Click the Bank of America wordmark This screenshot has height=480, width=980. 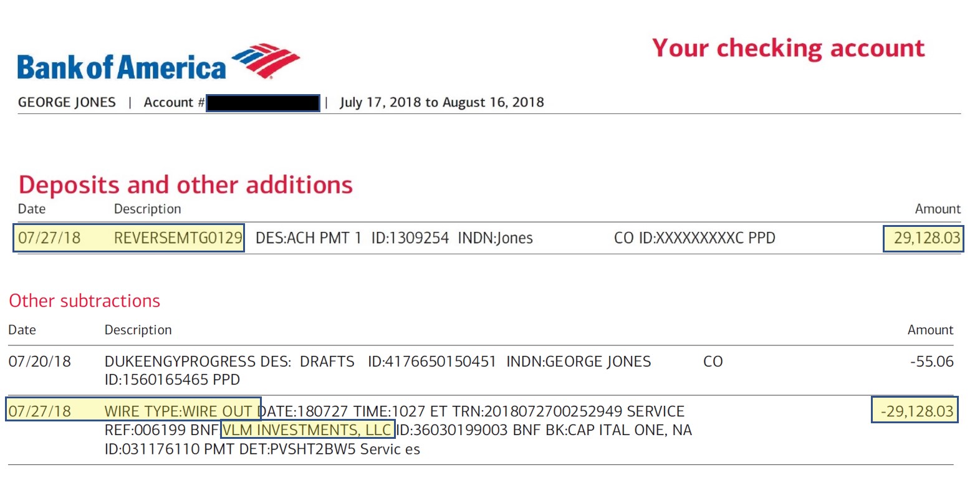[122, 67]
